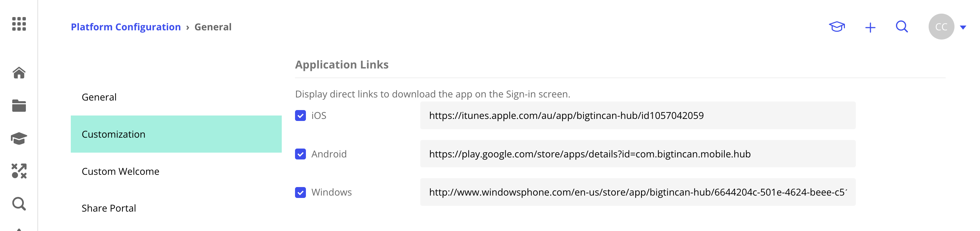Image resolution: width=980 pixels, height=231 pixels.
Task: Open the magnifier search in the top bar
Action: pyautogui.click(x=901, y=27)
